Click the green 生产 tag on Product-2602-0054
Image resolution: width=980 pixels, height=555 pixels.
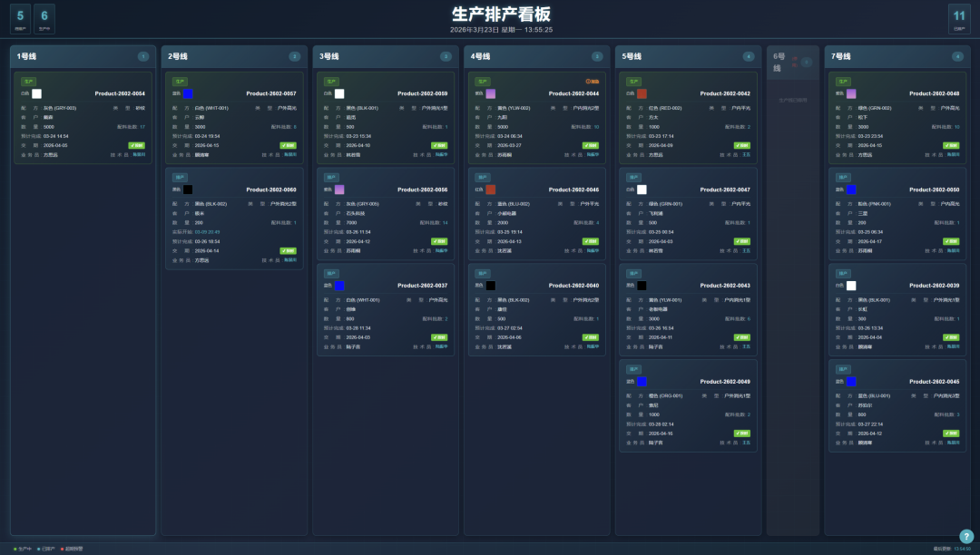pyautogui.click(x=28, y=82)
